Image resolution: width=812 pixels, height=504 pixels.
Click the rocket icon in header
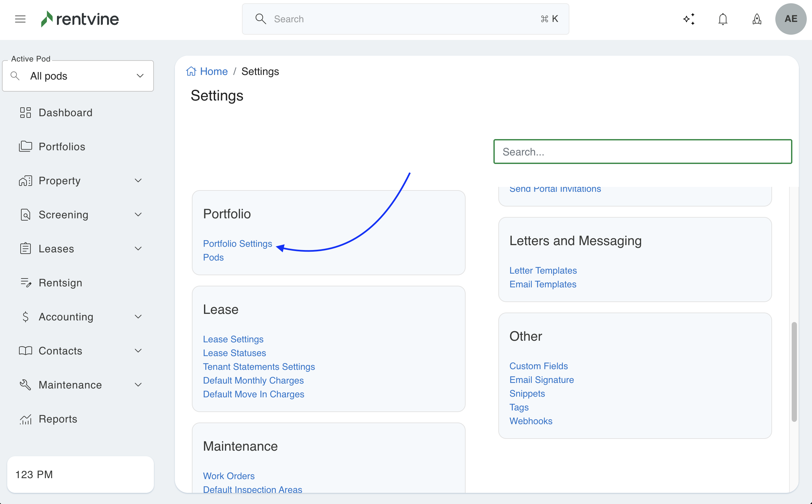pos(757,19)
